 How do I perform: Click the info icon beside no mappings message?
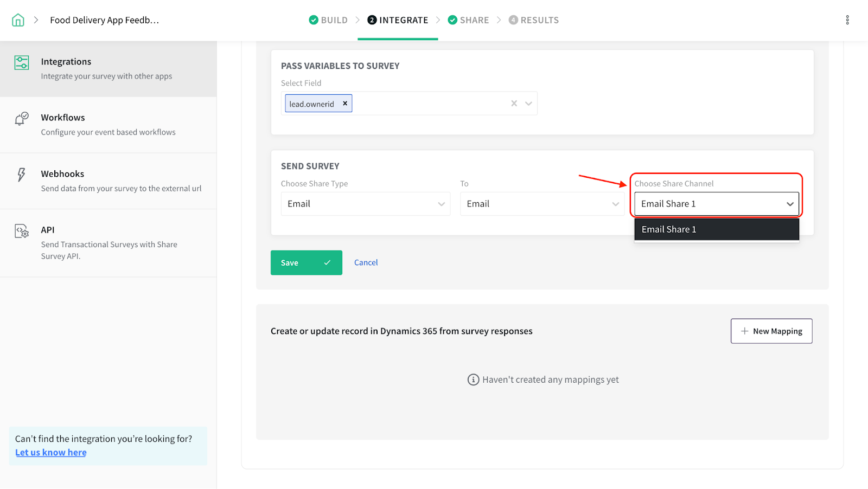(474, 379)
